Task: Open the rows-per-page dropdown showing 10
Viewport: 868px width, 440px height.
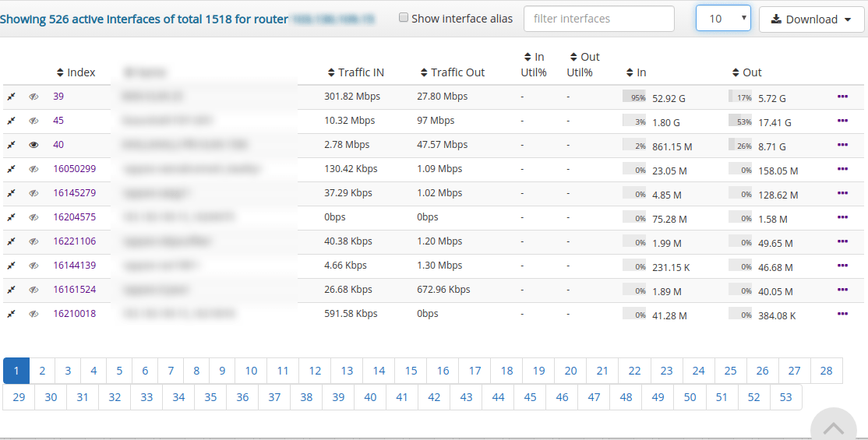Action: [722, 19]
